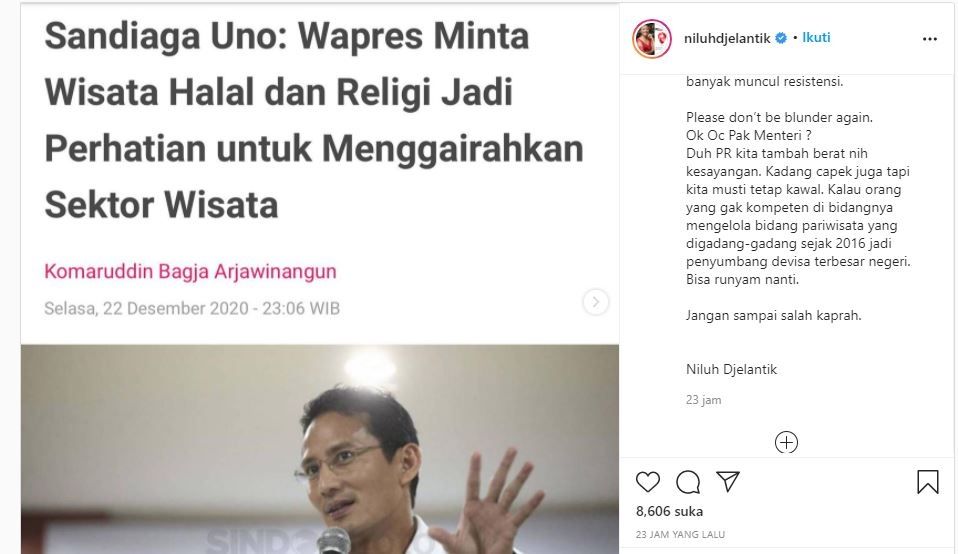Screen dimensions: 958x554
Task: Click the 23 jam comment timestamp
Action: point(703,400)
